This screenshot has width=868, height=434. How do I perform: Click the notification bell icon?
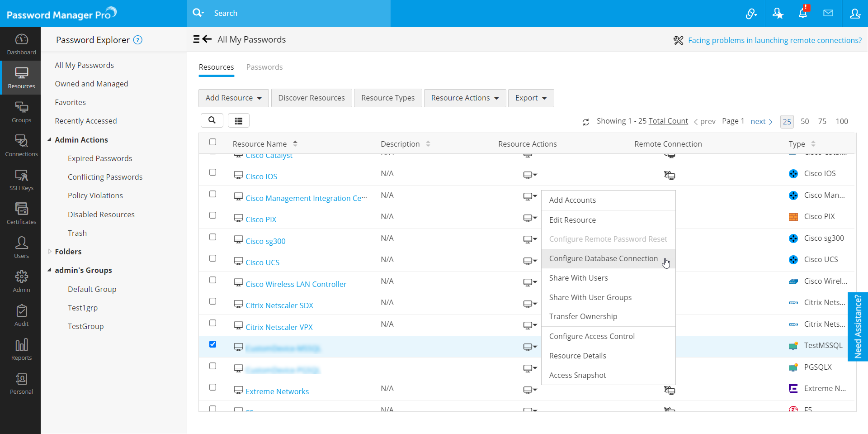[803, 13]
